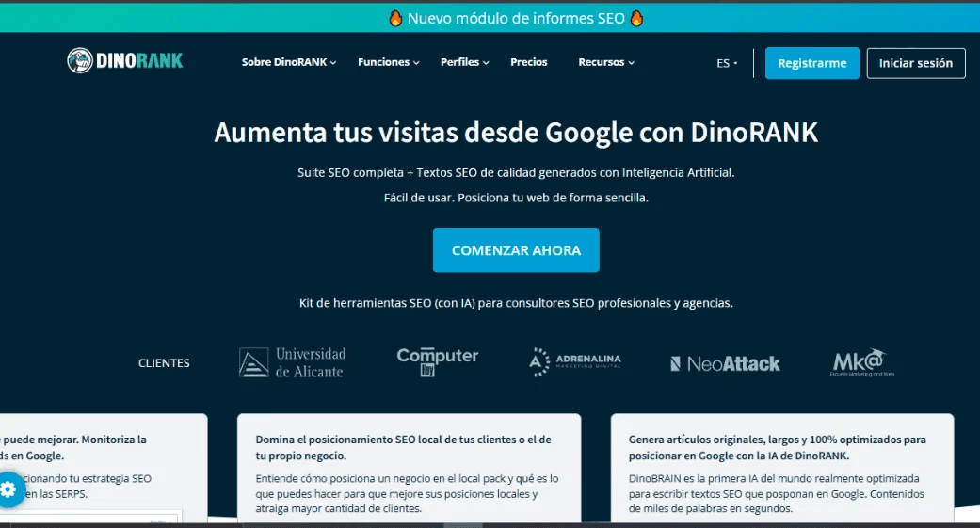Click the Computer Hoy logo

click(x=438, y=361)
